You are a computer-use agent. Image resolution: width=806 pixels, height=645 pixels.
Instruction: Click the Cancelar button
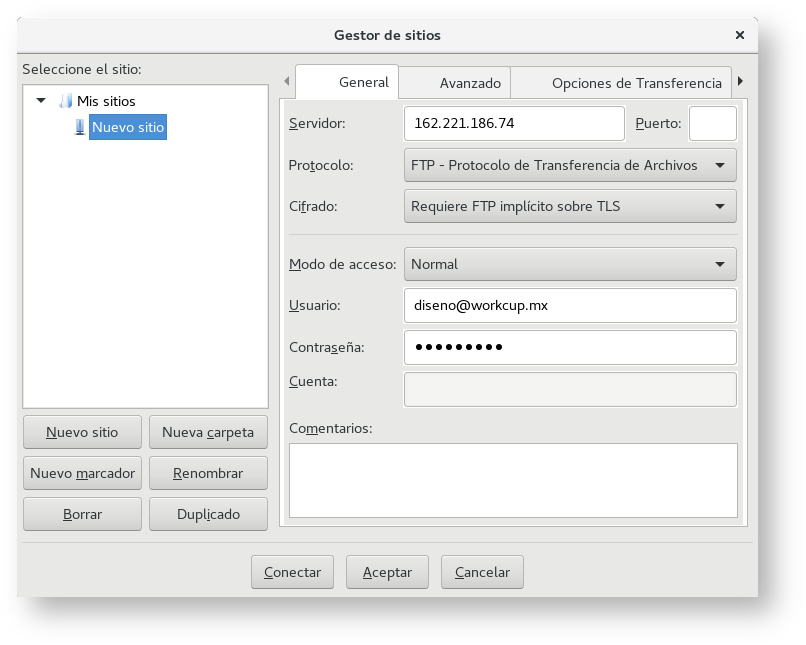coord(482,572)
